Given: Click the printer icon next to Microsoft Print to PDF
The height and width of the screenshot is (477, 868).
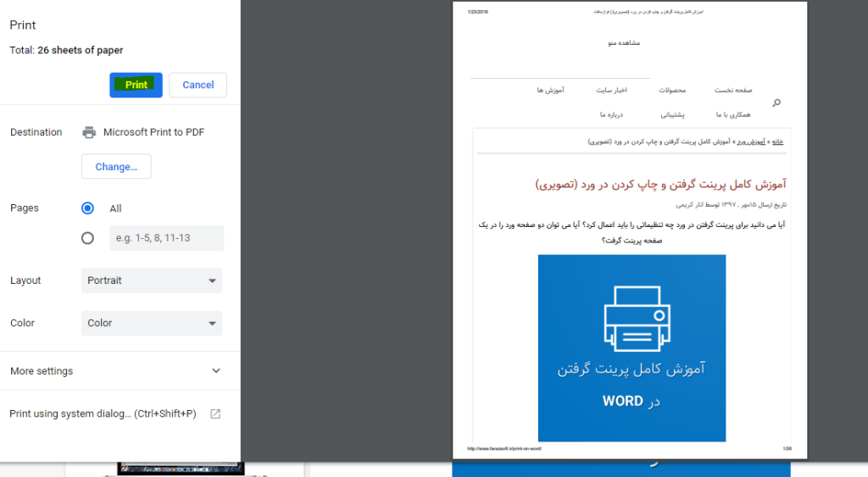Looking at the screenshot, I should [88, 132].
